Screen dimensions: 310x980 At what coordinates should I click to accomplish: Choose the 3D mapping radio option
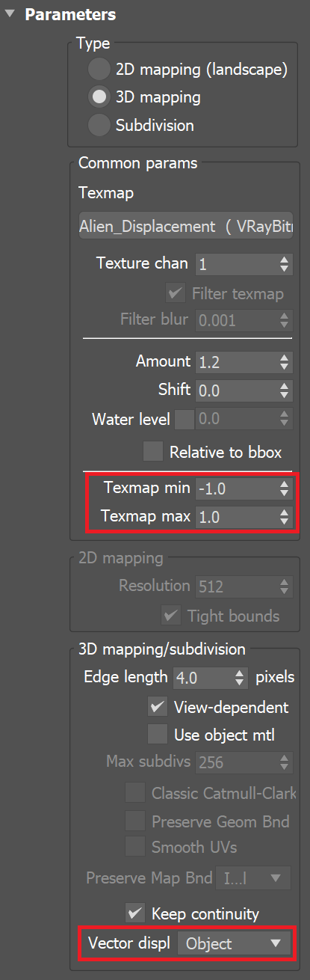[99, 97]
